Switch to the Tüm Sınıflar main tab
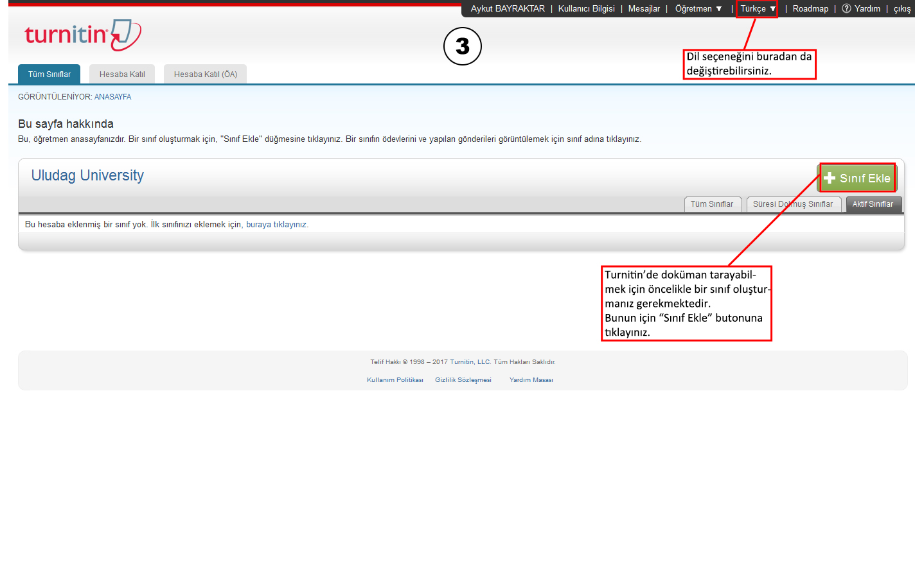924x565 pixels. pyautogui.click(x=49, y=74)
